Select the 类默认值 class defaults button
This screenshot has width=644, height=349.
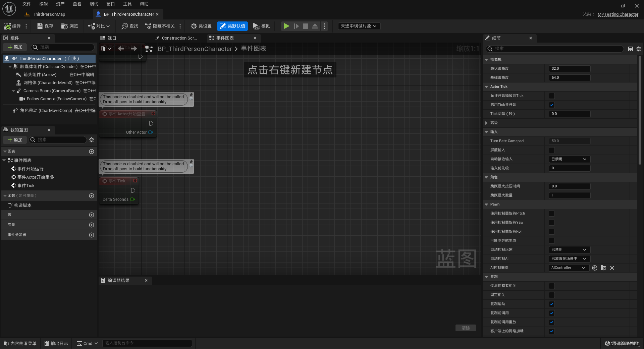[x=232, y=26]
